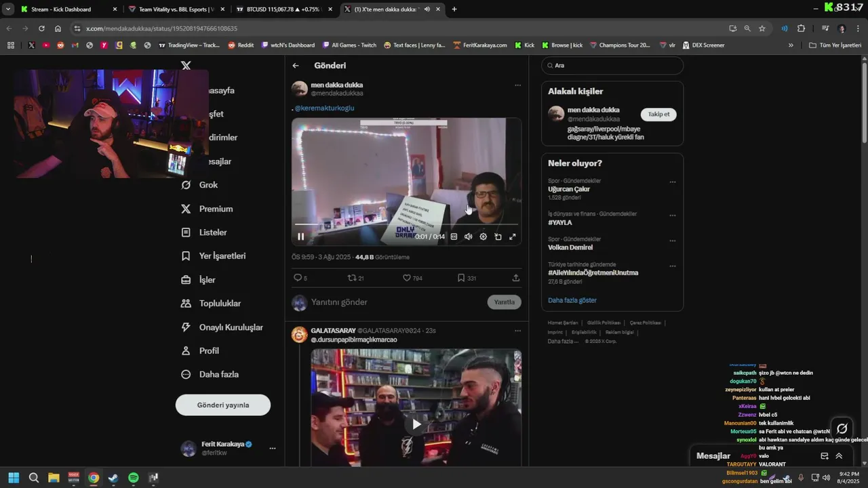Click the Gönderi yayınla button

point(223,405)
